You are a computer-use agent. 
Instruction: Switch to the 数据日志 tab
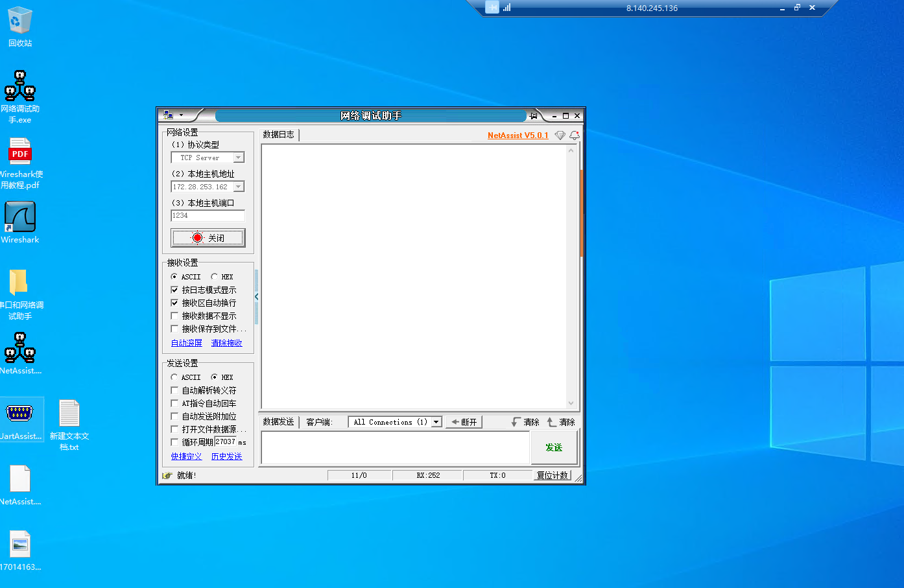click(x=278, y=135)
